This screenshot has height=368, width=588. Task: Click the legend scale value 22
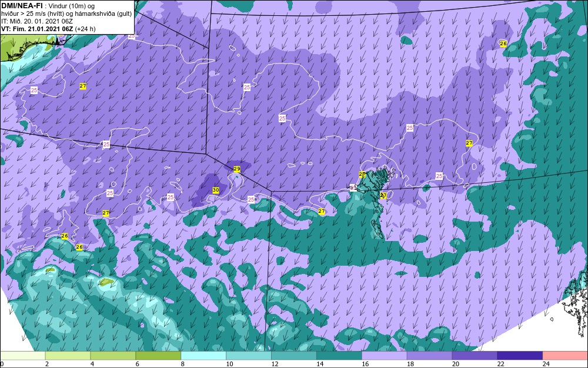coord(501,364)
